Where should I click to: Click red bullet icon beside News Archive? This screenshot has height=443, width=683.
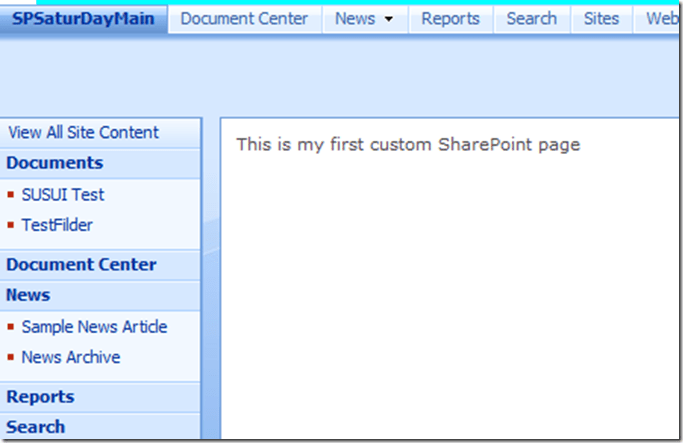pyautogui.click(x=11, y=358)
